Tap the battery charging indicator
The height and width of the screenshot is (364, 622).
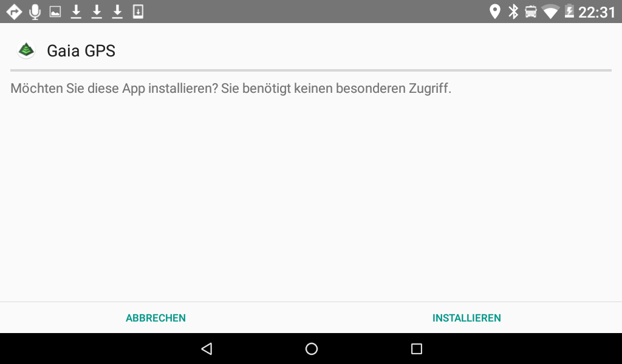[569, 11]
